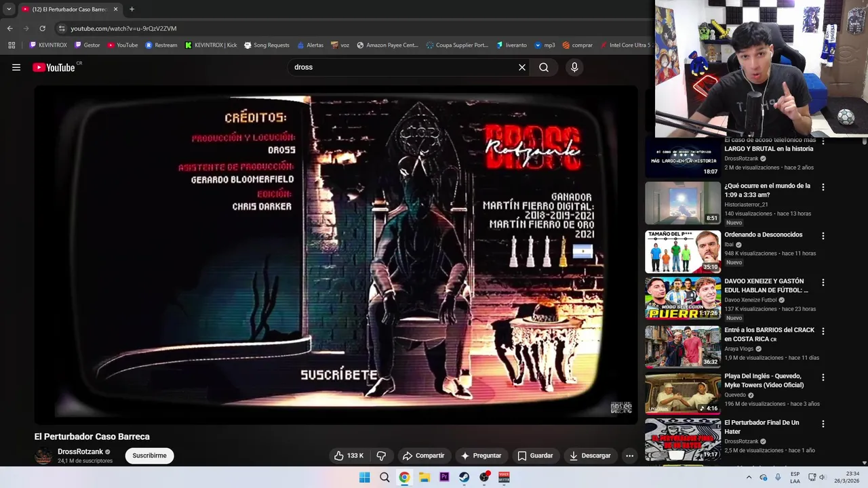Open Ordenando a Desconocidos video thumbnail
Screen dimensions: 868x488
coord(682,251)
